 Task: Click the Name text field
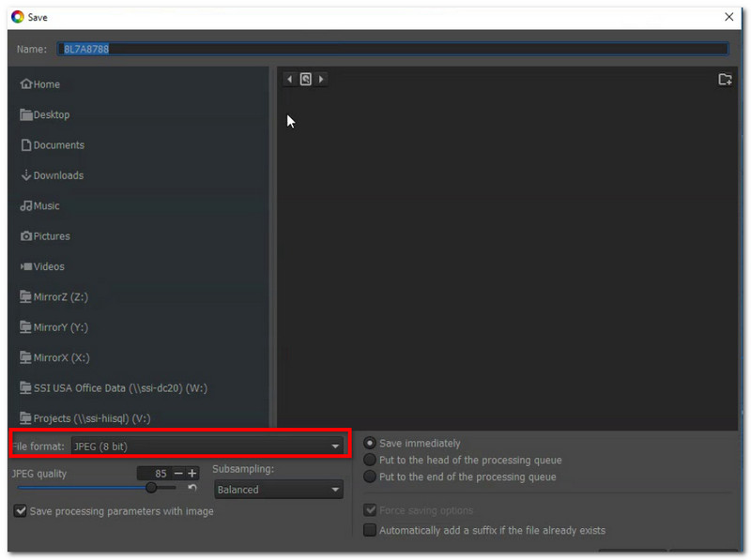[394, 49]
